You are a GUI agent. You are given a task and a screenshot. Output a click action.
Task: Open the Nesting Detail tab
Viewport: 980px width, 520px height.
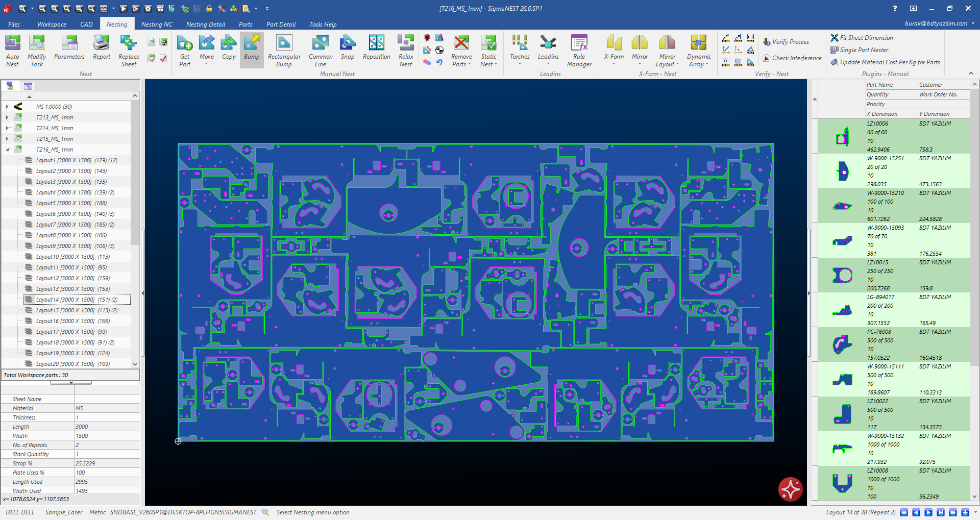pyautogui.click(x=206, y=24)
